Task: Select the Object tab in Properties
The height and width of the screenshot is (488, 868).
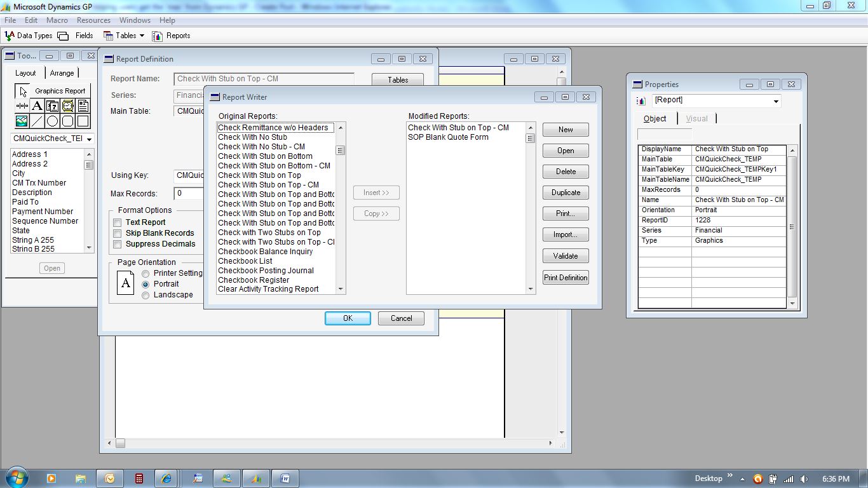Action: coord(654,119)
